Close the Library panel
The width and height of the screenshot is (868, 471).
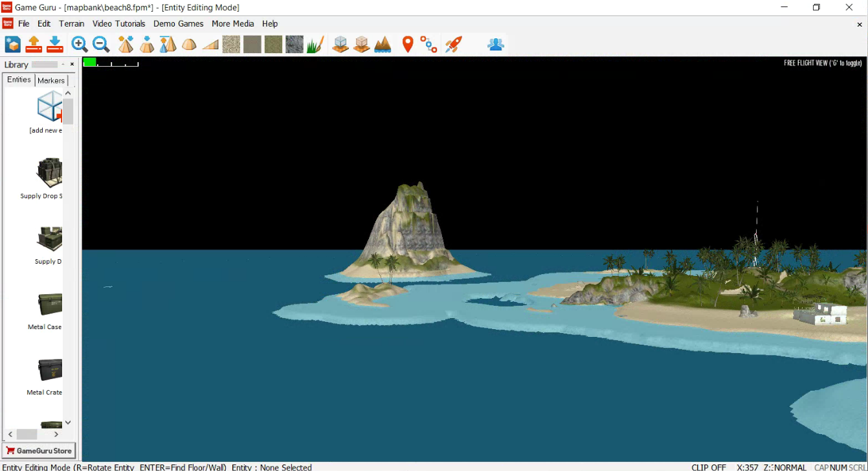[72, 64]
